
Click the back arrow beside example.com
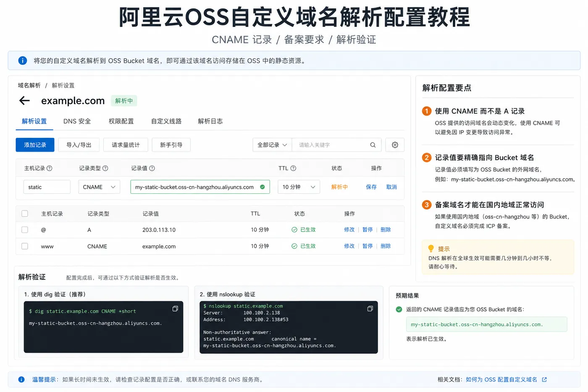click(25, 100)
